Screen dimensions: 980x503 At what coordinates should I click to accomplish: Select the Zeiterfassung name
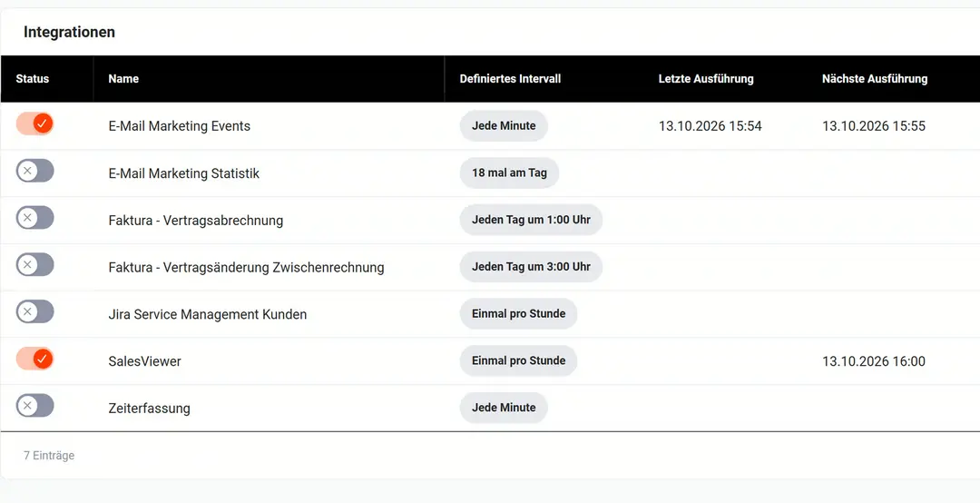[150, 408]
